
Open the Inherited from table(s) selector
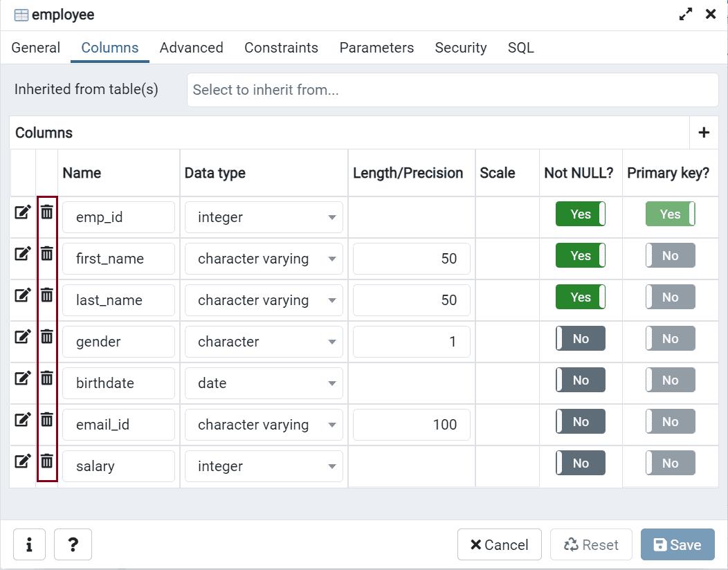[451, 90]
